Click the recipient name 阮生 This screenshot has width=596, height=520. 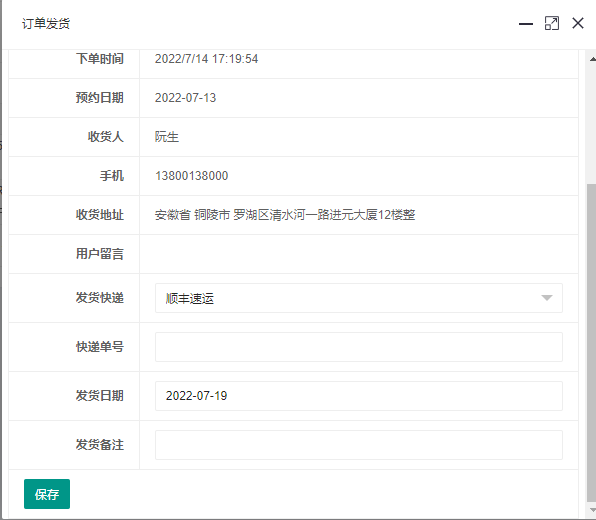[x=166, y=137]
